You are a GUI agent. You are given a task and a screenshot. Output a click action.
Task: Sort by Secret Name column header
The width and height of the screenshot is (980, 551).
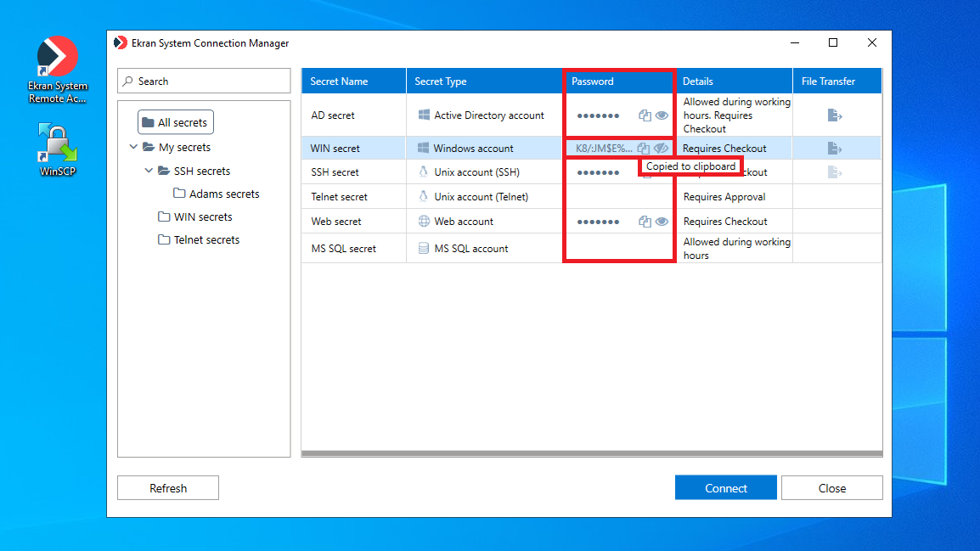coord(339,82)
